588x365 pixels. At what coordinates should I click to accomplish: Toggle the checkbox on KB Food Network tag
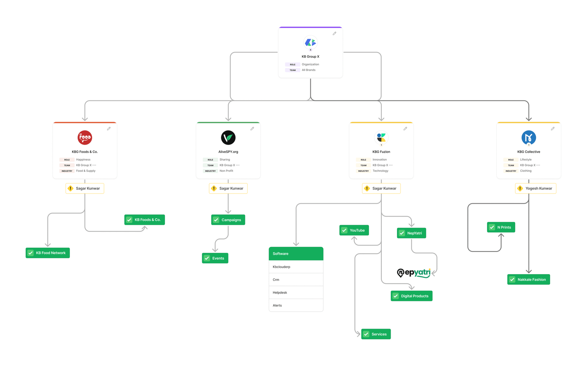31,253
